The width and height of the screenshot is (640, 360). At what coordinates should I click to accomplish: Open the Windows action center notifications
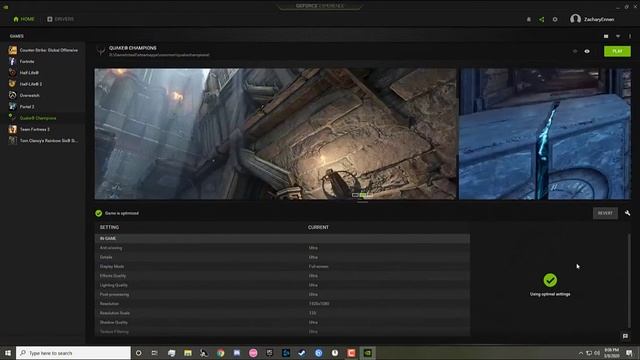point(629,353)
